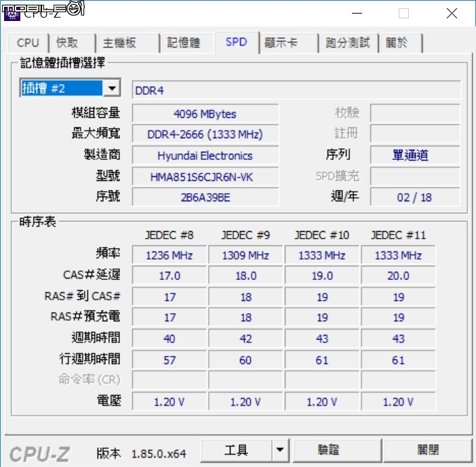Viewport: 476px width, 467px height.
Task: Open the 工具 button dropdown arrow
Action: pyautogui.click(x=280, y=450)
